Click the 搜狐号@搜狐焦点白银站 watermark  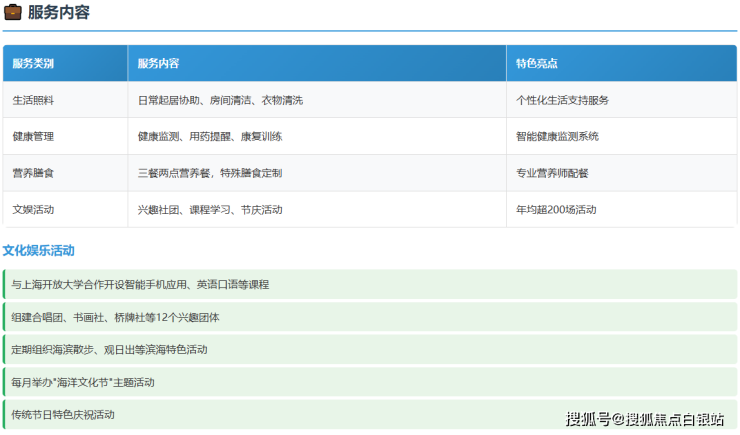pyautogui.click(x=645, y=418)
